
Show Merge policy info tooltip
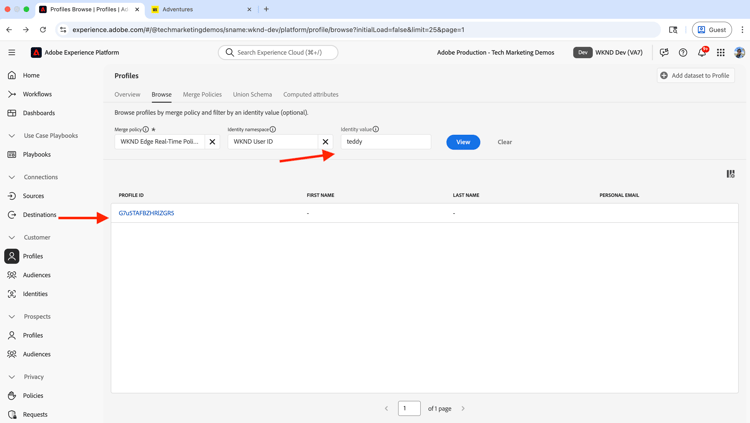click(145, 129)
